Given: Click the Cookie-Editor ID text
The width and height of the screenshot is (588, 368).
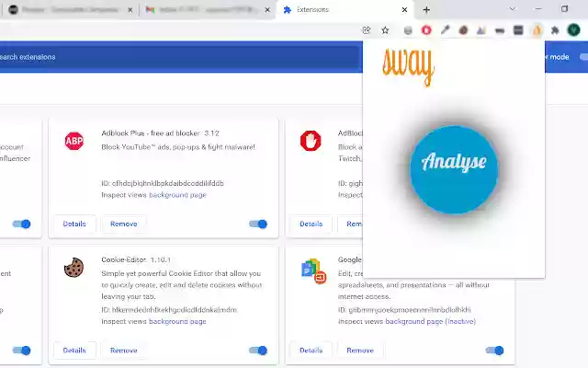Looking at the screenshot, I should [169, 310].
